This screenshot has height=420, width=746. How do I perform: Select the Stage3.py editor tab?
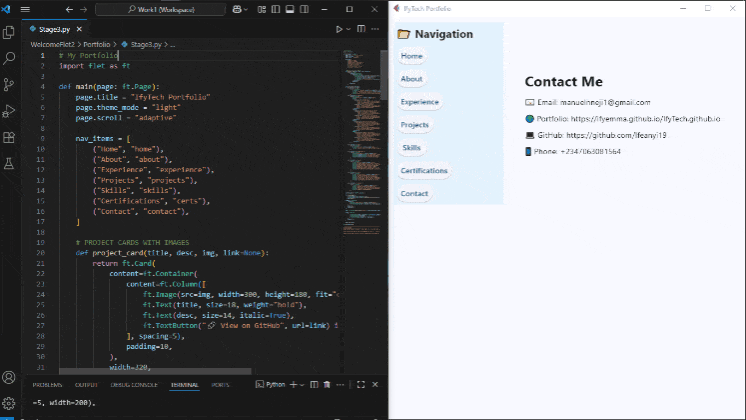click(54, 29)
